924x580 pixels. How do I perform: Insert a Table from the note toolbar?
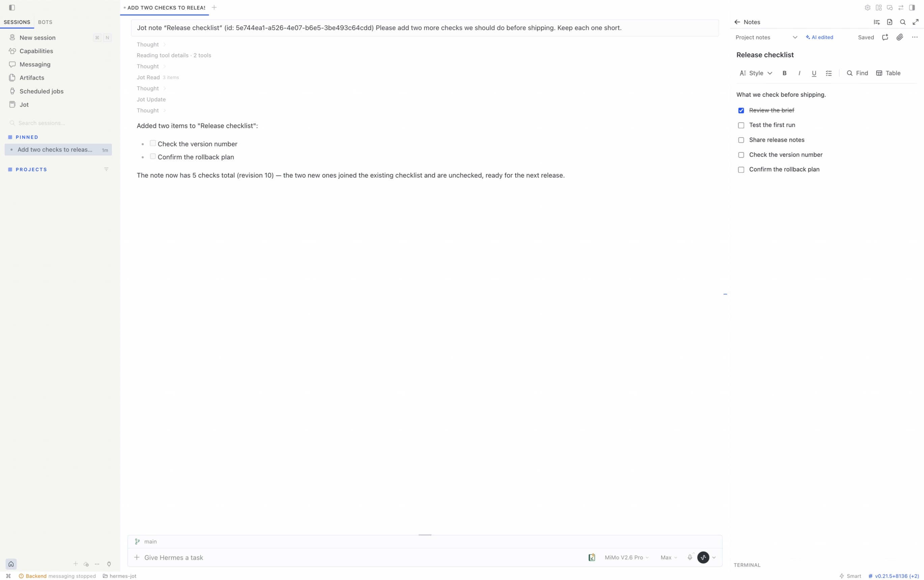click(x=888, y=73)
